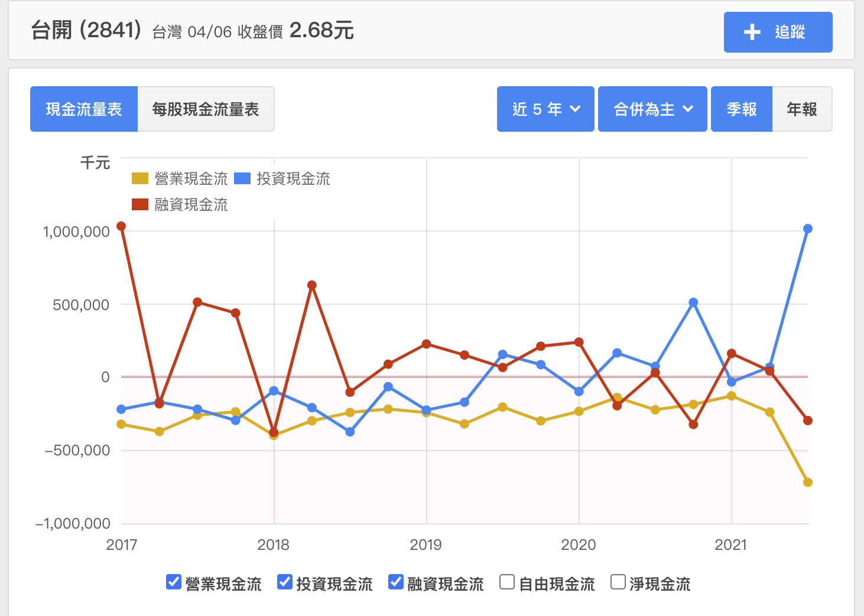Image resolution: width=864 pixels, height=616 pixels.
Task: Open the 近 5 年 time range dropdown
Action: (545, 109)
